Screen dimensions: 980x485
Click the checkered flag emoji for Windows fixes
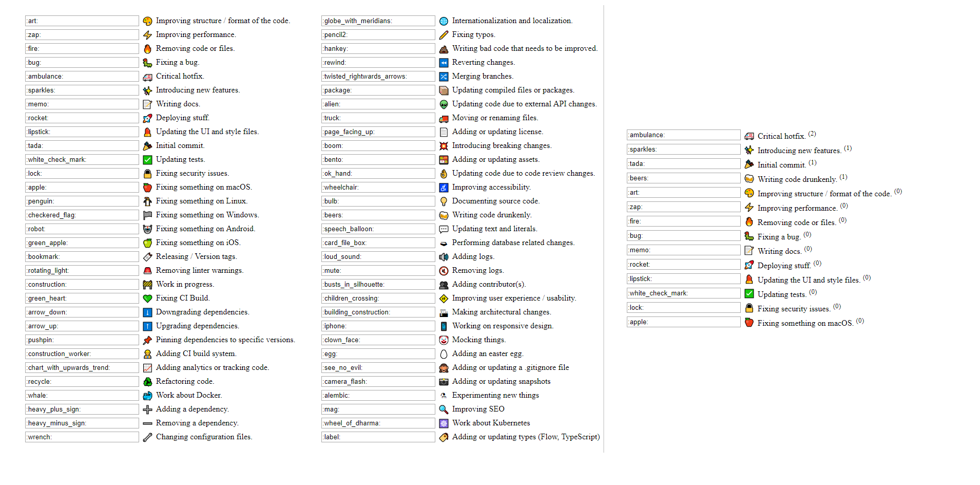(147, 215)
